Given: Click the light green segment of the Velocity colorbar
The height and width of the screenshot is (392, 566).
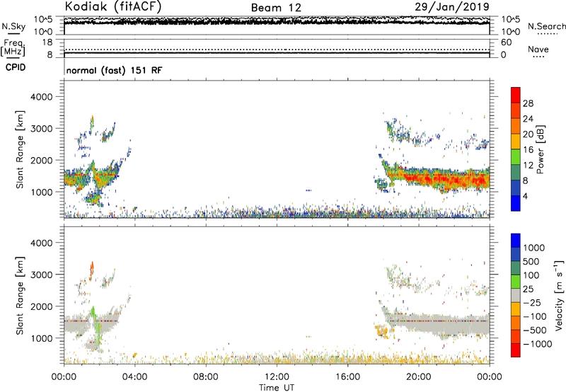Looking at the screenshot, I should pyautogui.click(x=516, y=282).
